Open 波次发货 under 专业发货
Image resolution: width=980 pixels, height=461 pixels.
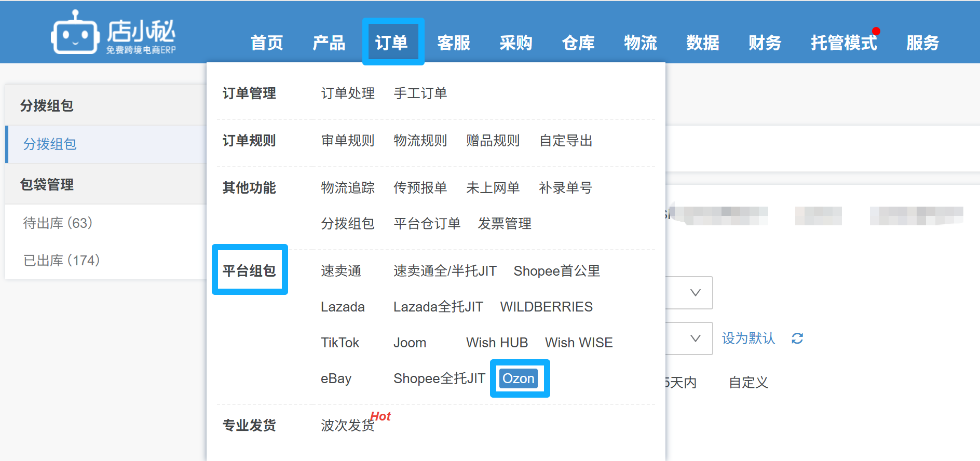[348, 425]
